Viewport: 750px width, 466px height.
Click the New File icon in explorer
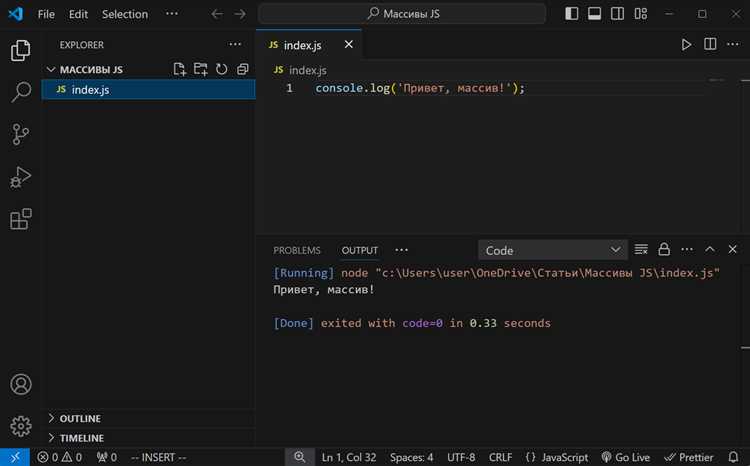click(x=179, y=69)
